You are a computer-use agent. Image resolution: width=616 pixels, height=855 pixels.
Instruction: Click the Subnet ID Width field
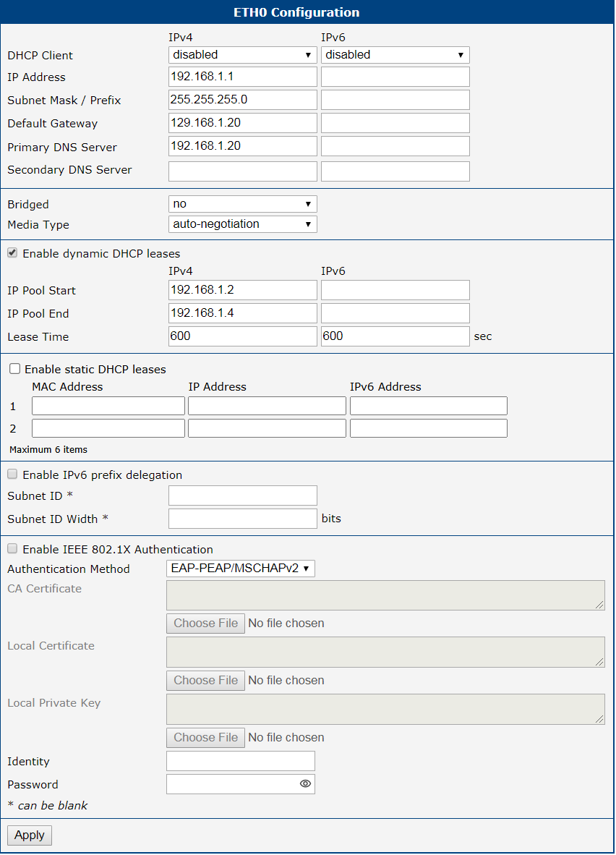point(243,519)
